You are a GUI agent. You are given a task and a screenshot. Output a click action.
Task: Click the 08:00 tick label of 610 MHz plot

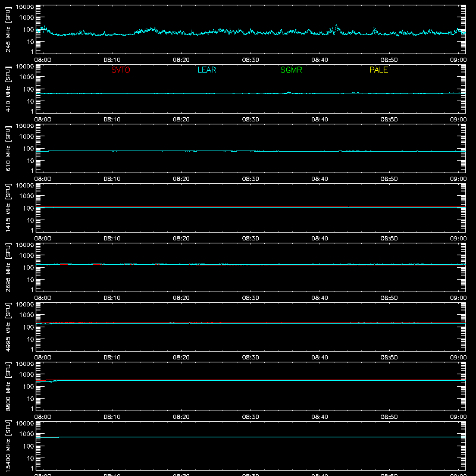click(43, 179)
